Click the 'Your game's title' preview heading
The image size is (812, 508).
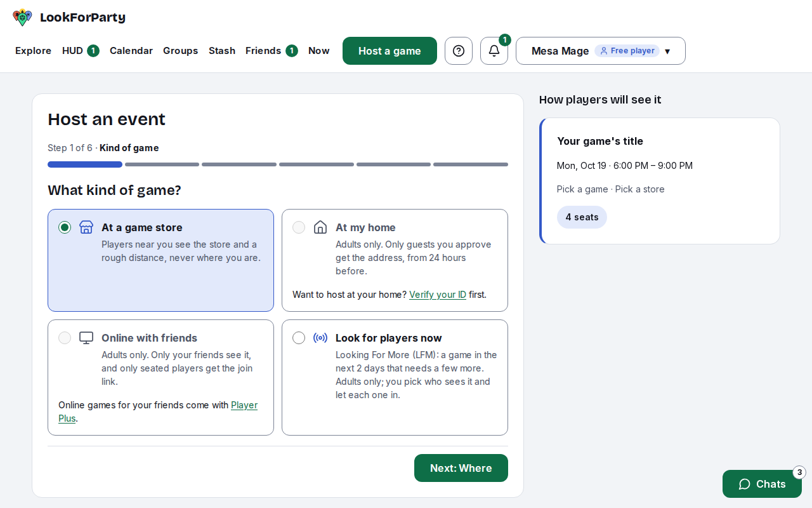600,141
